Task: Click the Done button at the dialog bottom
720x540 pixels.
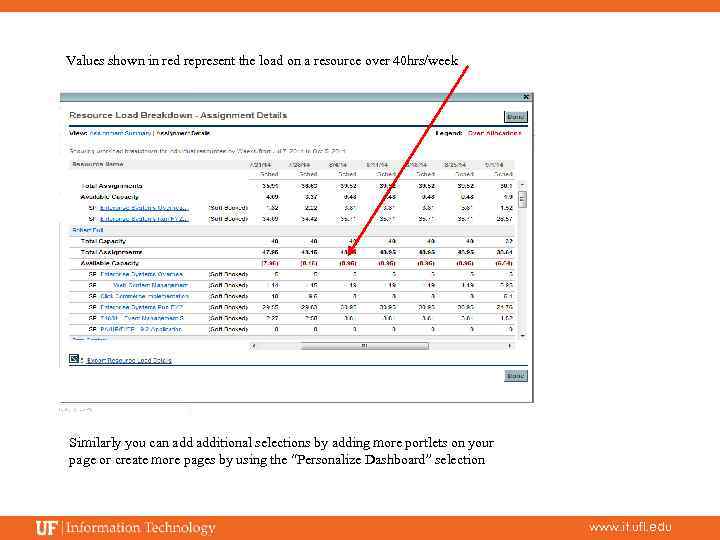Action: coord(516,376)
